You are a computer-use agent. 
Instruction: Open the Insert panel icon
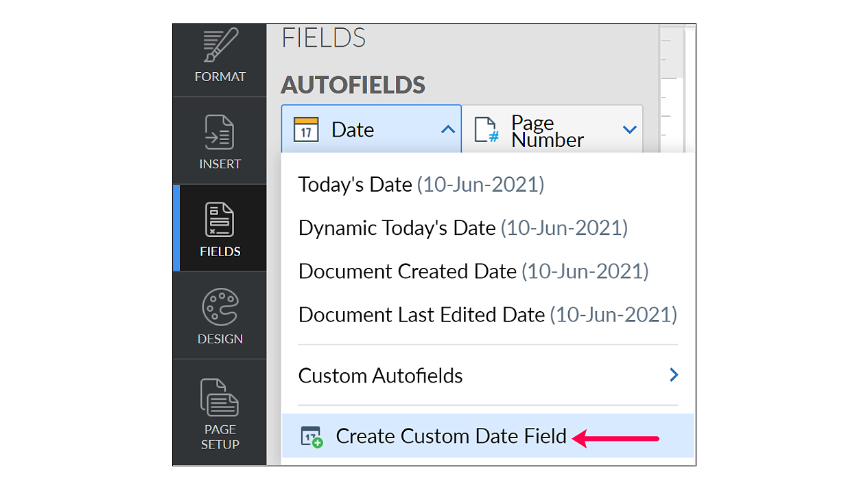coord(220,133)
